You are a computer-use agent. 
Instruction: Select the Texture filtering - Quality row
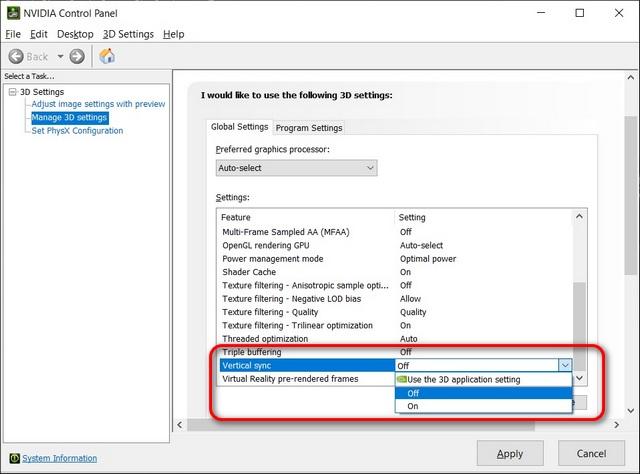395,312
